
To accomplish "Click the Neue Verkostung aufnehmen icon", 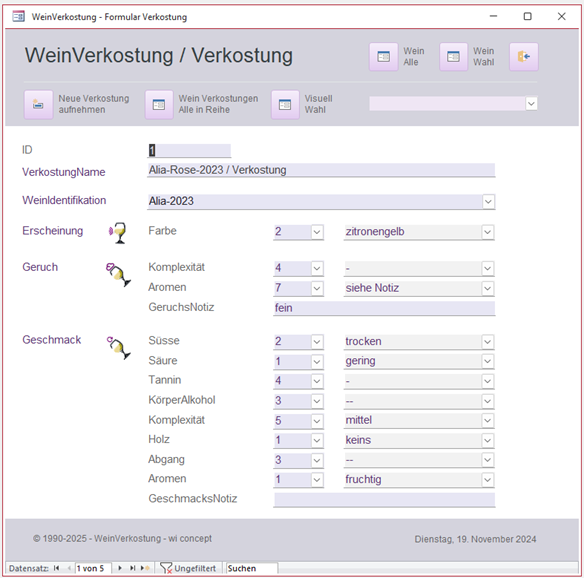I will [x=38, y=105].
